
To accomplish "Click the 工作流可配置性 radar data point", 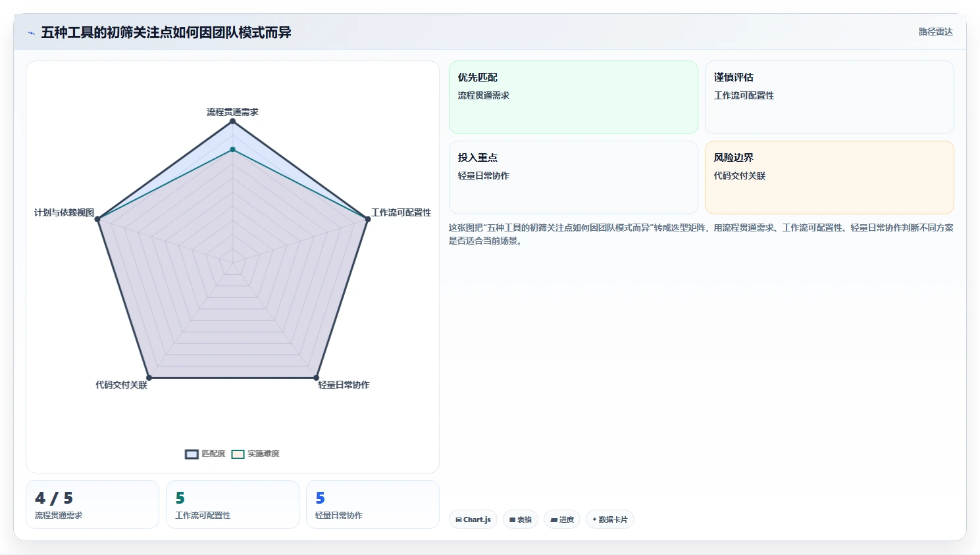I will (368, 219).
